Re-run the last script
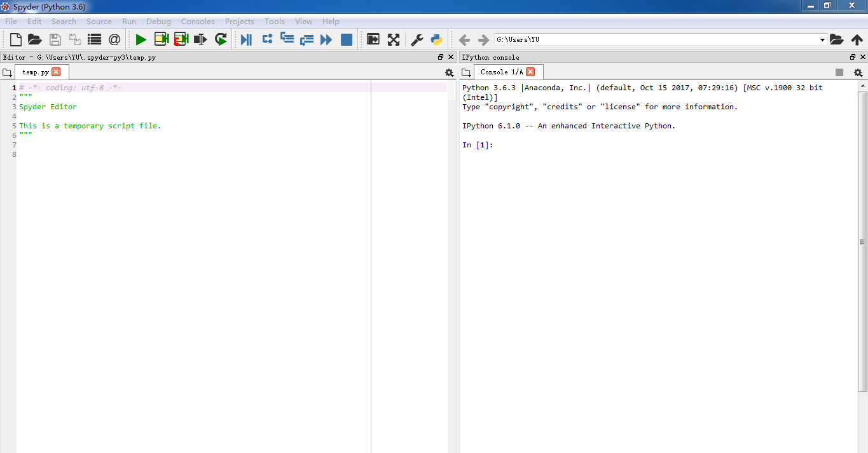 pos(221,40)
